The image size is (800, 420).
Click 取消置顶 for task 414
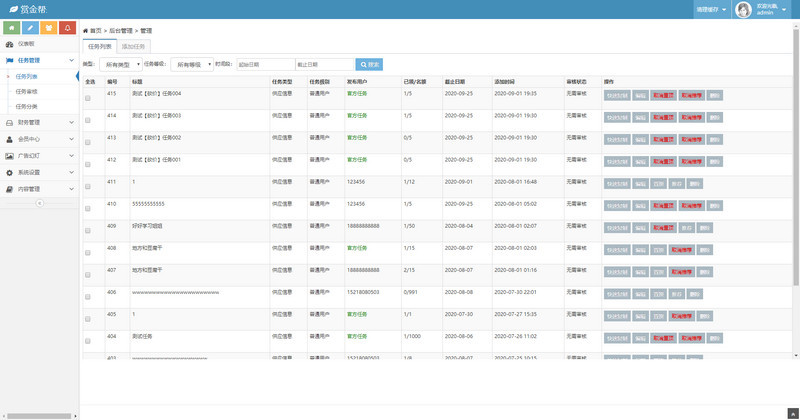pyautogui.click(x=663, y=117)
